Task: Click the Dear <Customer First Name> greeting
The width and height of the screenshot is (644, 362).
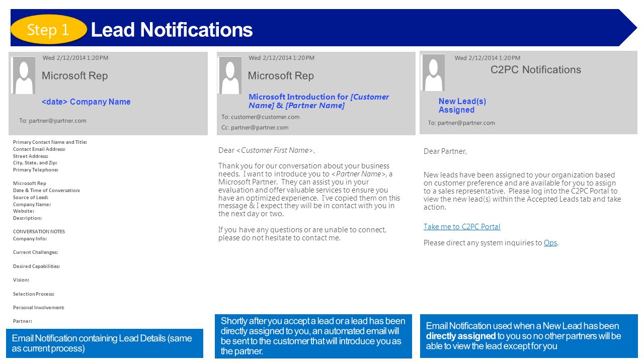Action: click(x=267, y=150)
